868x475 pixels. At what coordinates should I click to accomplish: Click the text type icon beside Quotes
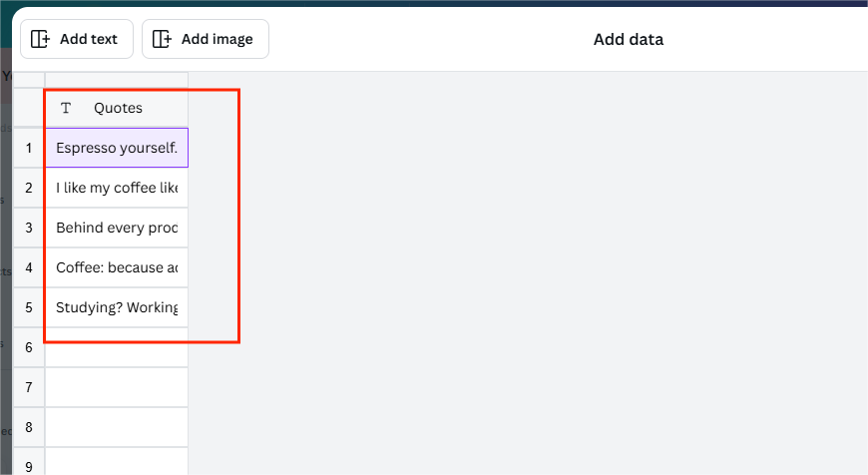point(66,108)
